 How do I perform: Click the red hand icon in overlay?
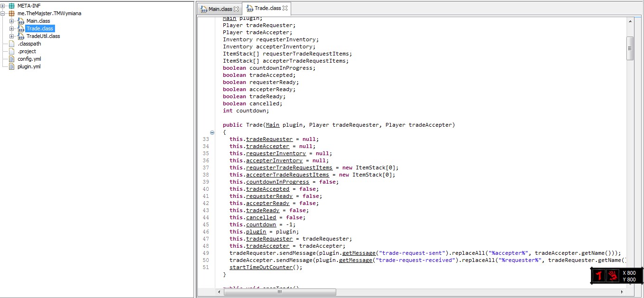(x=613, y=276)
